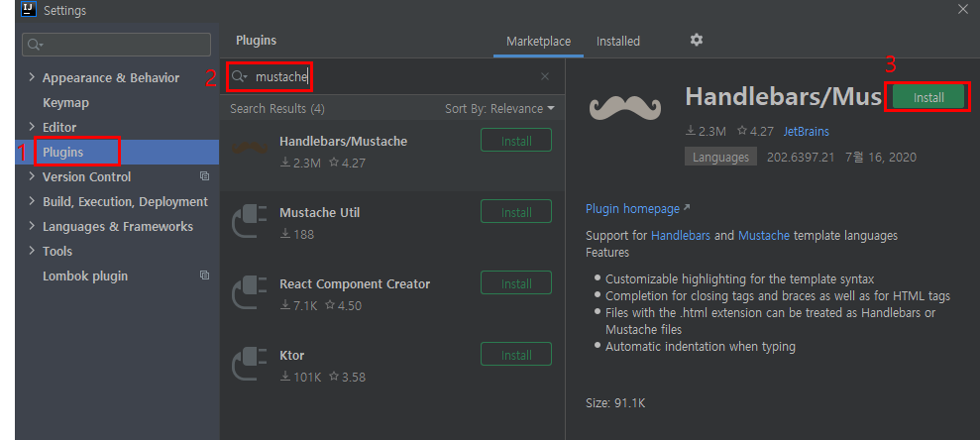
Task: Clear the mustache search text
Action: click(x=544, y=76)
